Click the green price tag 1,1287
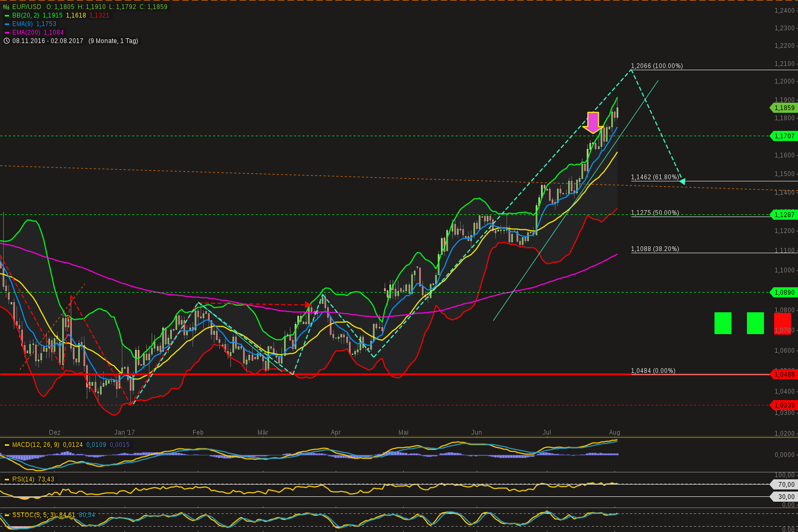The image size is (798, 532). coord(783,215)
